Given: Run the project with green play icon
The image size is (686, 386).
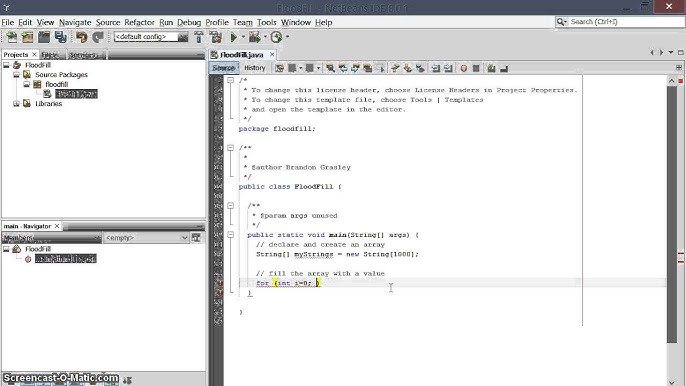Looking at the screenshot, I should [x=234, y=37].
